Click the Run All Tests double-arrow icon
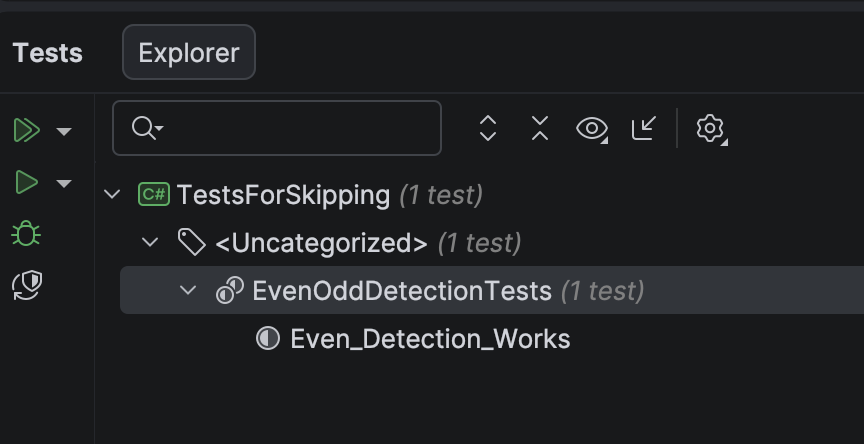Viewport: 864px width, 444px height. click(26, 131)
